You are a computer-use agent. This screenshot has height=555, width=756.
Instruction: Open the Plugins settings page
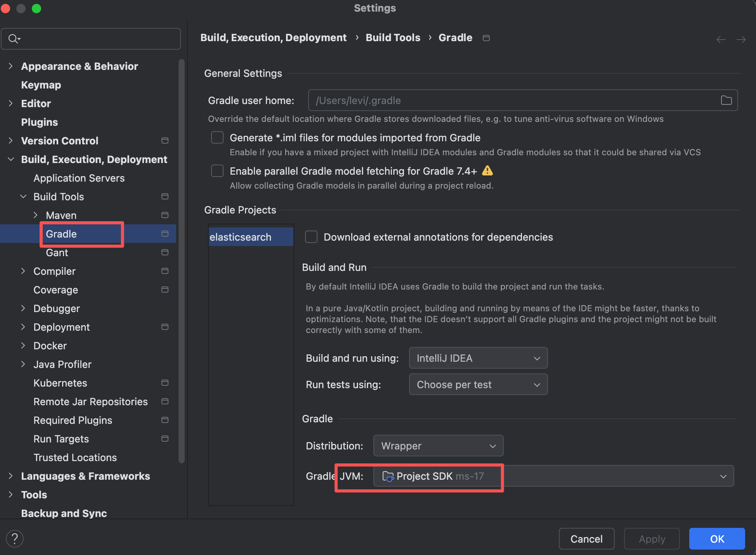click(x=40, y=122)
